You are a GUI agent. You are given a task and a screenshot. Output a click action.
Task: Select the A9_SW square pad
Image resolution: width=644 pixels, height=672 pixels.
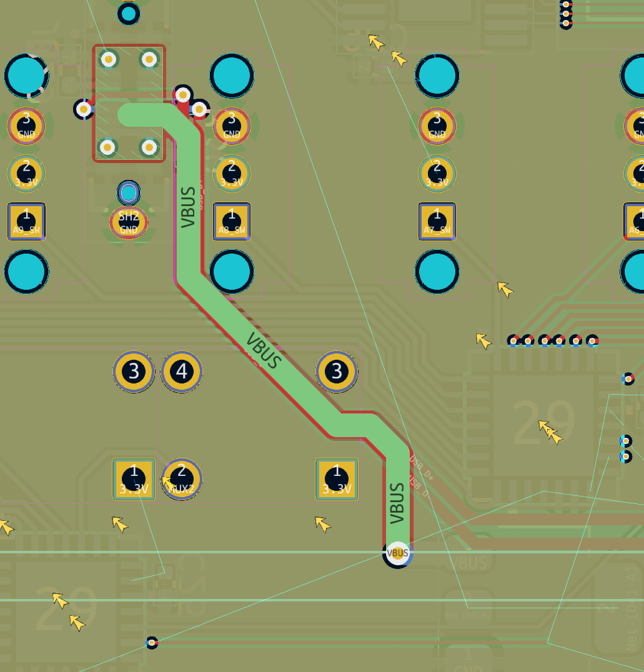tap(26, 221)
